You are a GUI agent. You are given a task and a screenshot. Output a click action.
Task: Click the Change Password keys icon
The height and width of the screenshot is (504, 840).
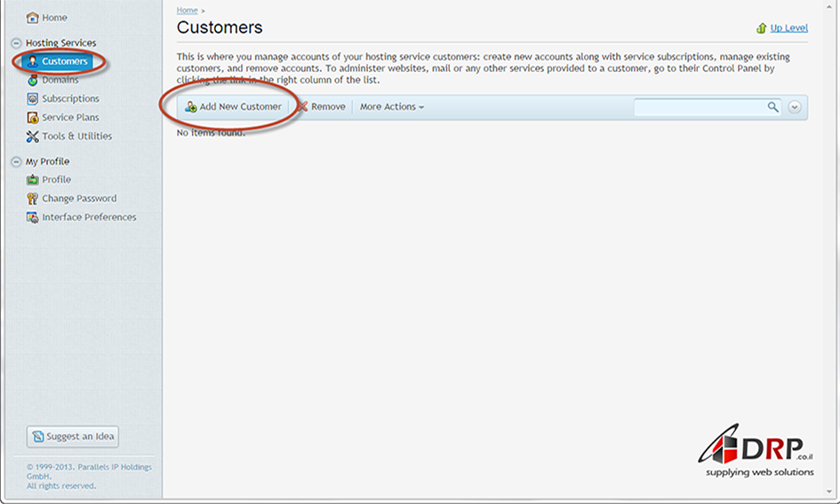pyautogui.click(x=33, y=198)
